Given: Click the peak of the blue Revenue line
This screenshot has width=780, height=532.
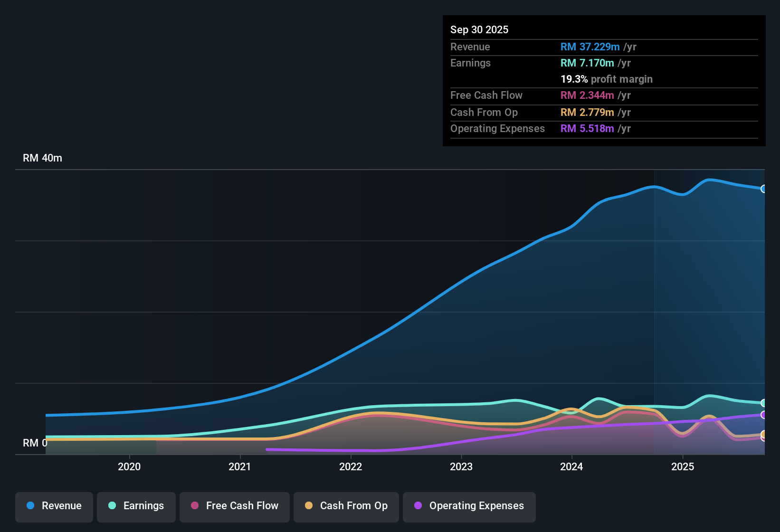Looking at the screenshot, I should coord(710,180).
